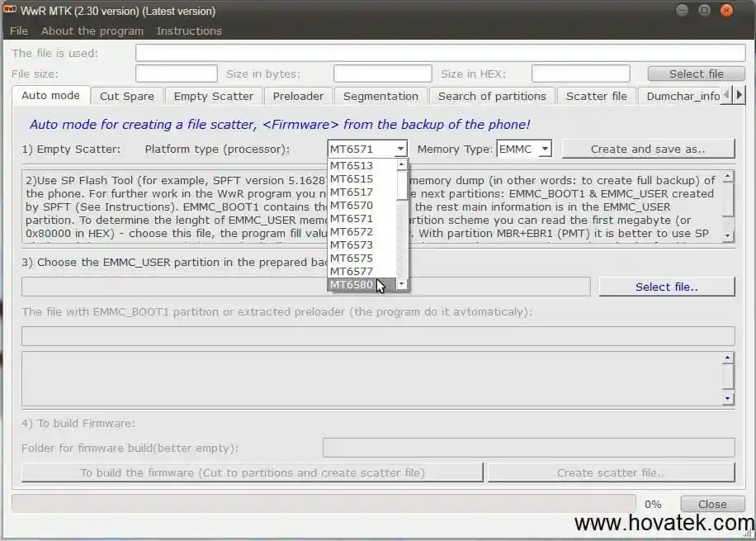Screen dimensions: 756x541
Task: Choose MT6575 from platform list
Action: coord(362,259)
